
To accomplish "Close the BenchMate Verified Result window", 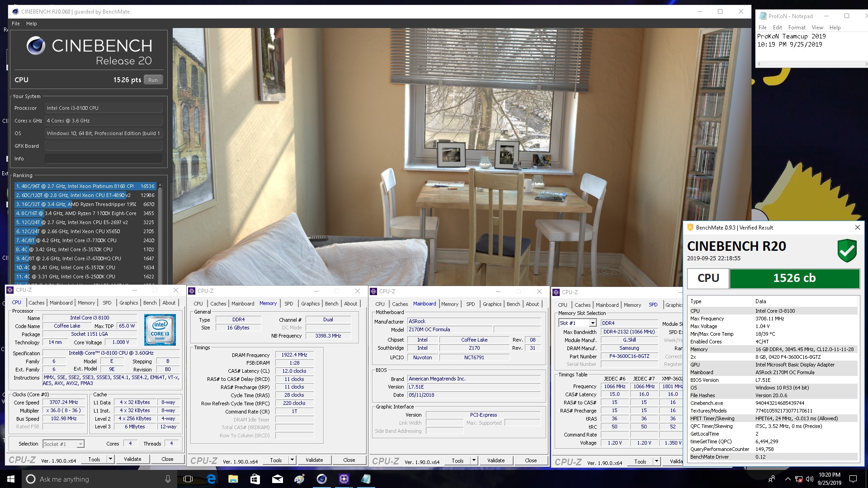I will 857,227.
